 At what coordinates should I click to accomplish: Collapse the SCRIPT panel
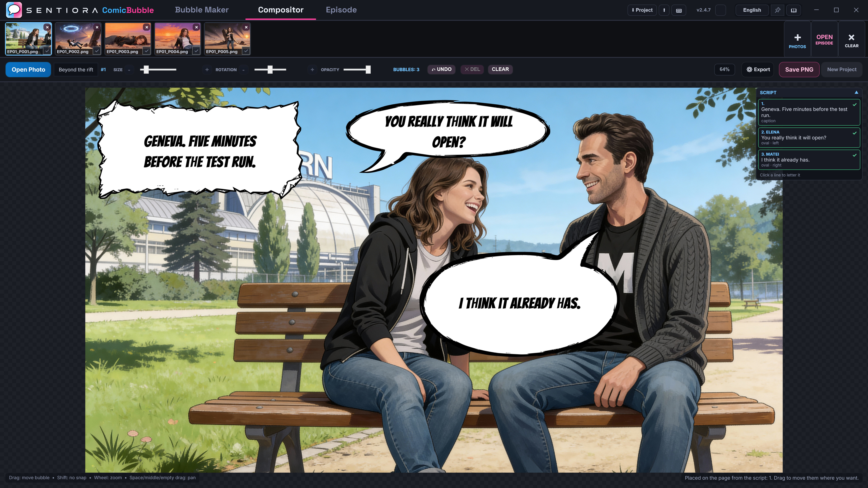click(x=856, y=92)
